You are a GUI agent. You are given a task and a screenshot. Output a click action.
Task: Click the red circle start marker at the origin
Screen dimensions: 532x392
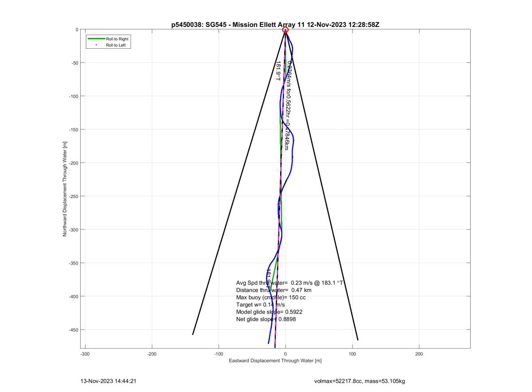[x=286, y=30]
